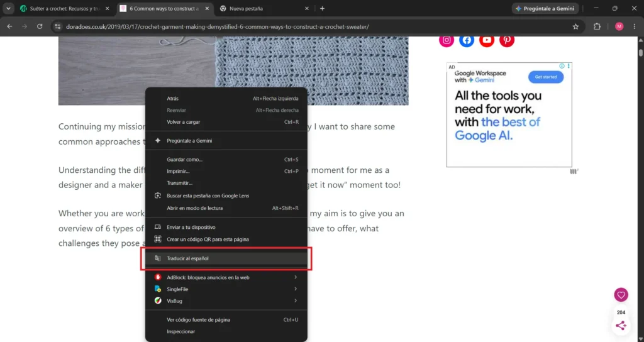Select Traducir al español
The image size is (644, 342).
click(226, 258)
